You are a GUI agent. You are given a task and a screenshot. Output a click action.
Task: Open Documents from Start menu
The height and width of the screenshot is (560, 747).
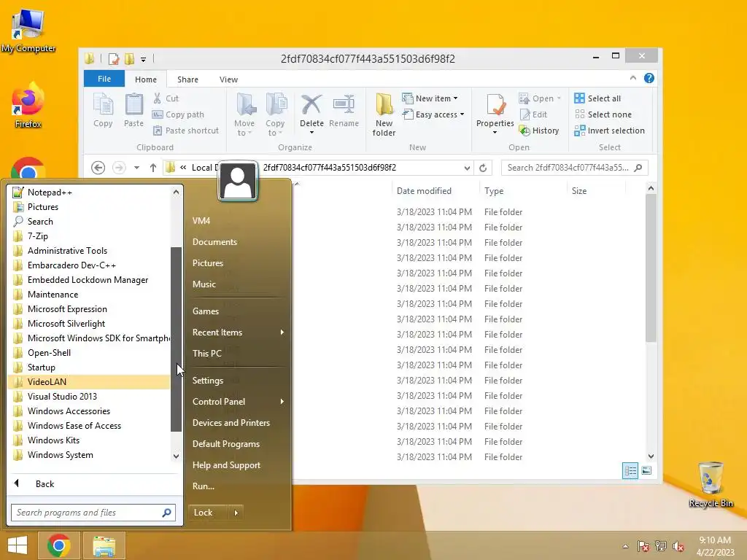(215, 242)
